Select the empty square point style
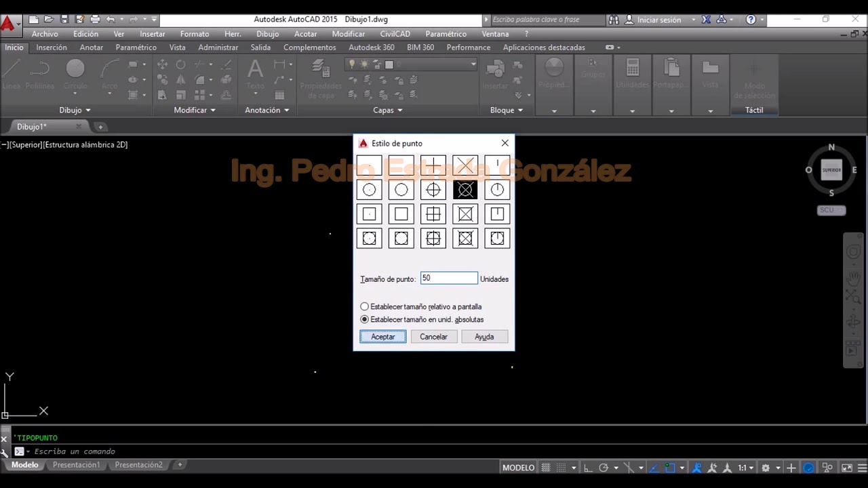 401,214
